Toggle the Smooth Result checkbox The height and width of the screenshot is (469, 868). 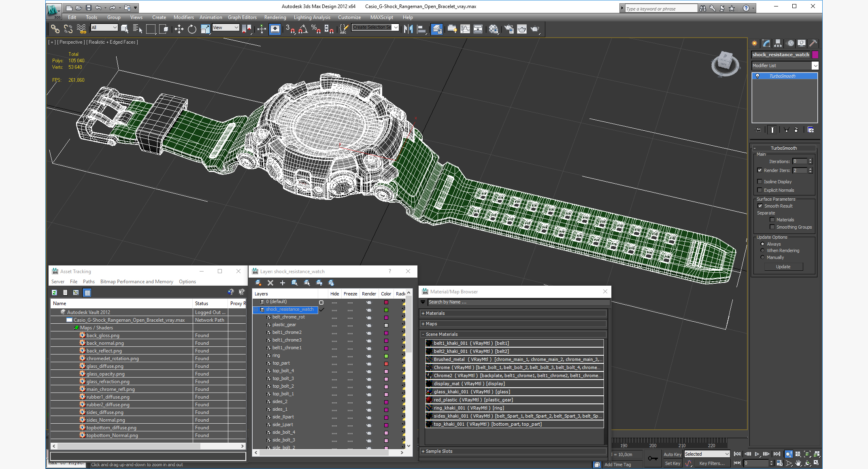pos(760,206)
